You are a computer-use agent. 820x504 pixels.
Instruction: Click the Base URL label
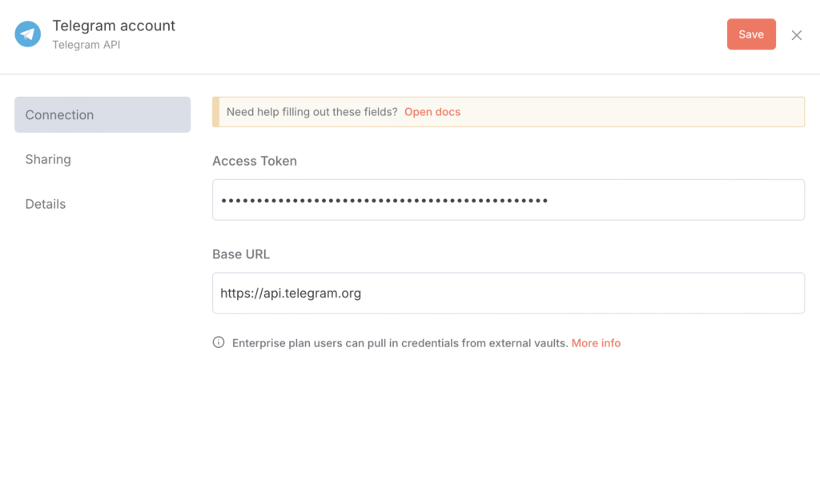241,254
